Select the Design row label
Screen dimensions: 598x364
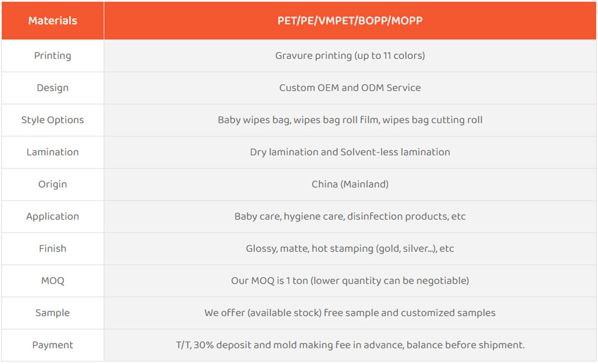coord(53,88)
